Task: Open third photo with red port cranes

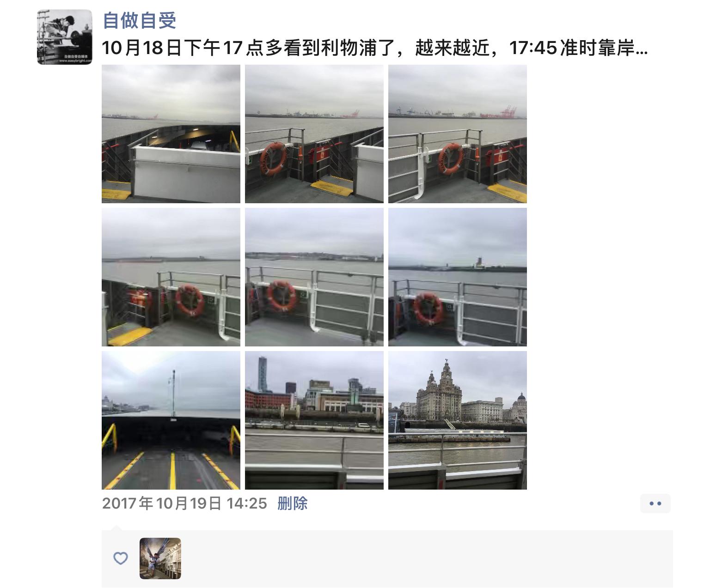Action: click(x=458, y=134)
